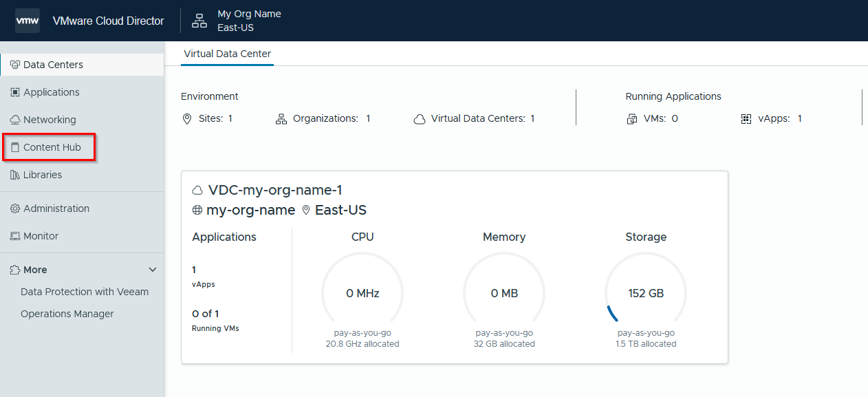Click my-org-name text in the card
Screen dimensions: 868x397
click(x=251, y=211)
